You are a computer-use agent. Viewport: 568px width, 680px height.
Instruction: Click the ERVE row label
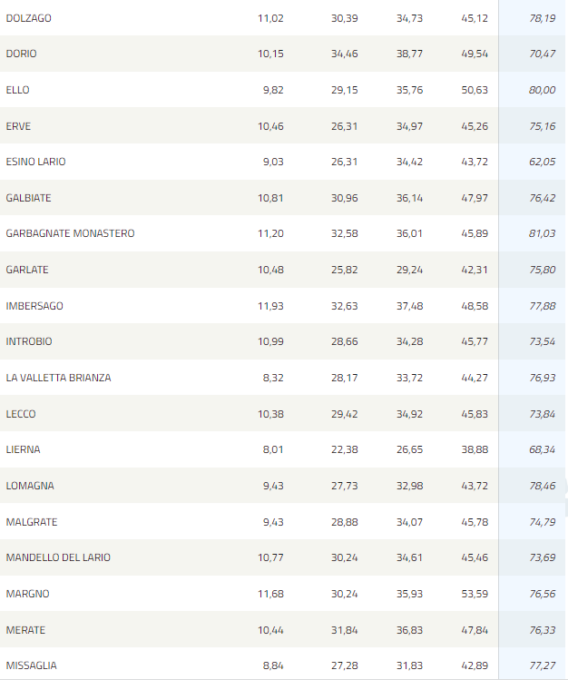(18, 126)
